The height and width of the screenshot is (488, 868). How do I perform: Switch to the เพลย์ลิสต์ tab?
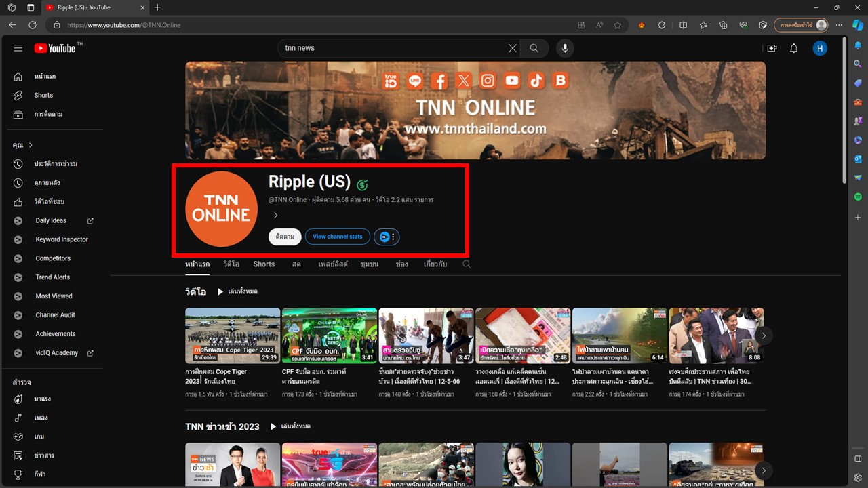point(333,264)
